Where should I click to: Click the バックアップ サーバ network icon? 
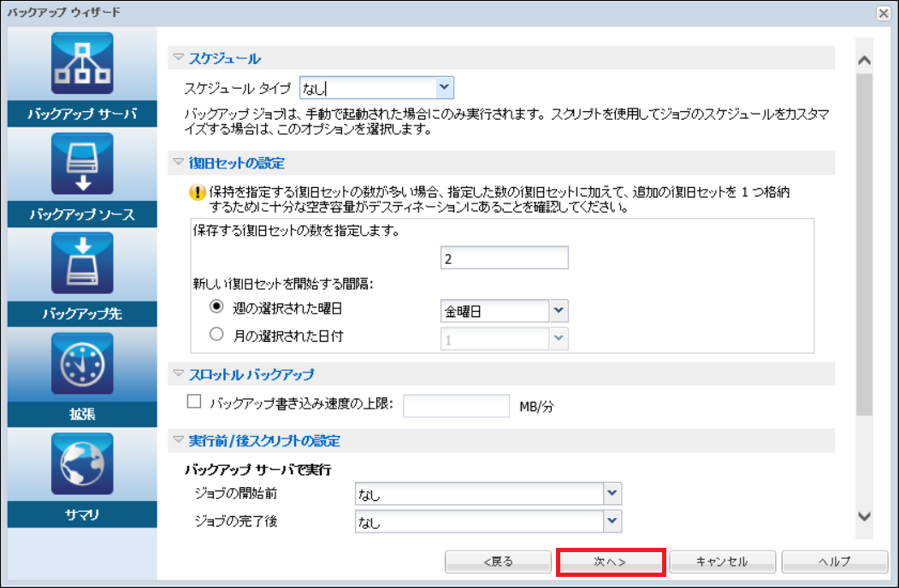point(82,63)
